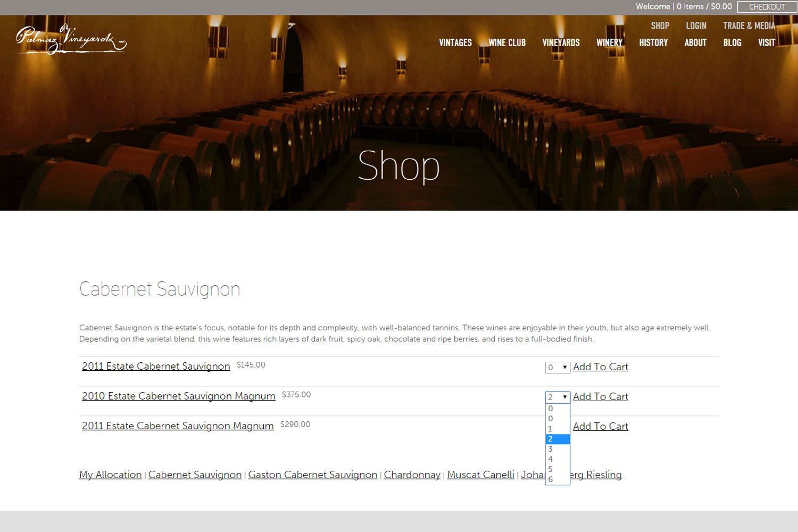Screen dimensions: 798x532
Task: Select highlighted quantity 2 in dropdown list
Action: (x=558, y=439)
